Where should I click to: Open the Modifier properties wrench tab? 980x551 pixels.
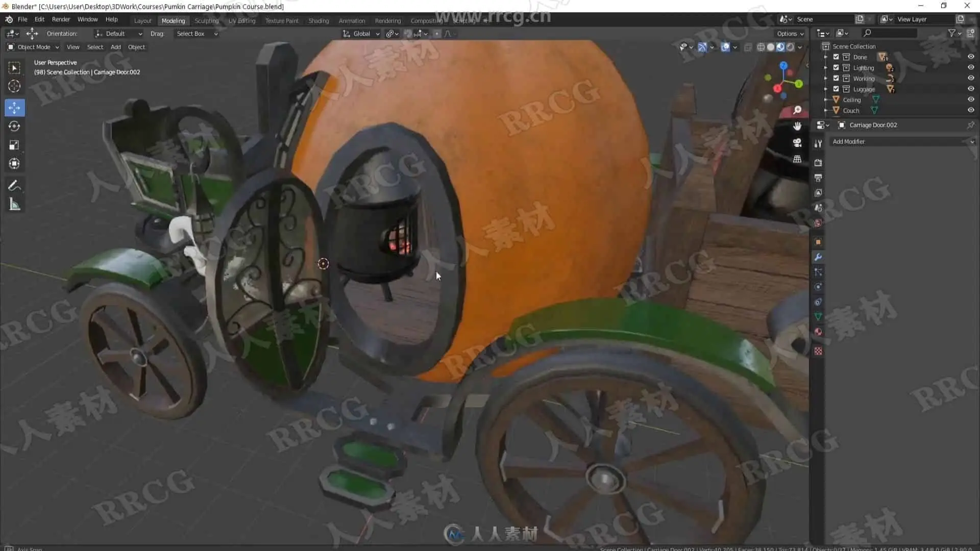[x=818, y=257]
